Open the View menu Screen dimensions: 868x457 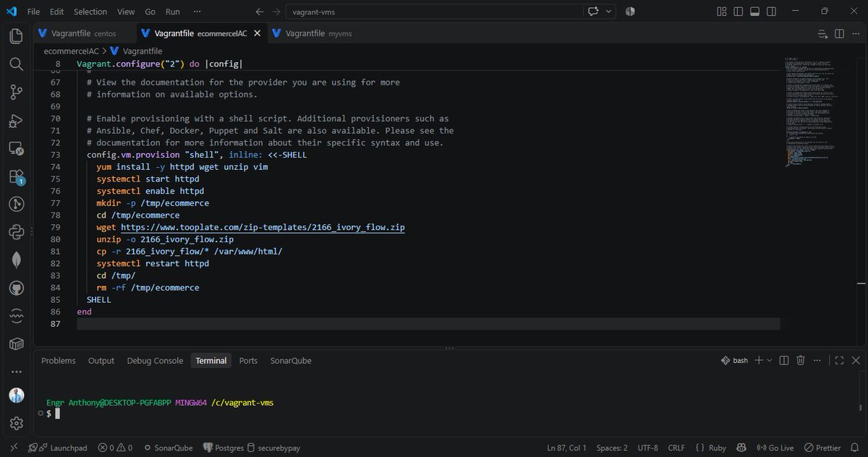pyautogui.click(x=126, y=12)
